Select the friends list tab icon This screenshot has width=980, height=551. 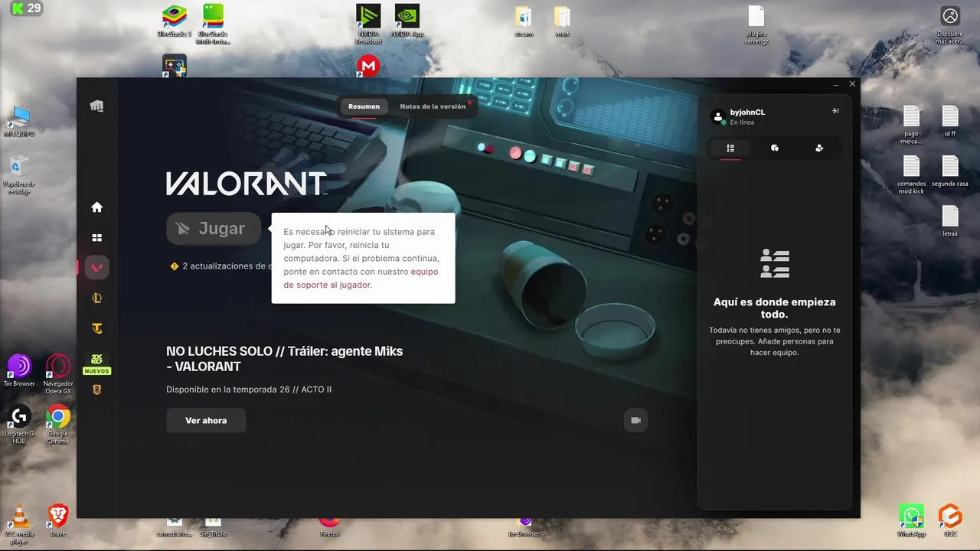tap(730, 148)
